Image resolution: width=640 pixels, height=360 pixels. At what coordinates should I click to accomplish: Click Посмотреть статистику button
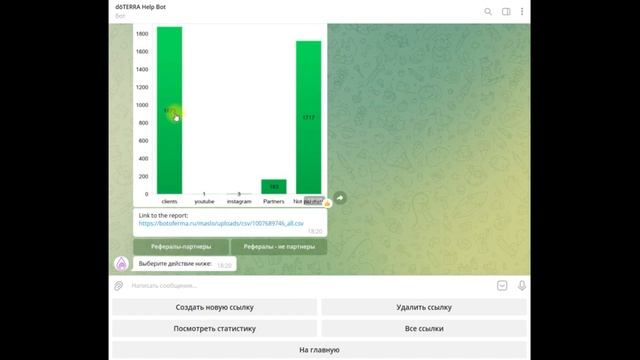tap(214, 329)
